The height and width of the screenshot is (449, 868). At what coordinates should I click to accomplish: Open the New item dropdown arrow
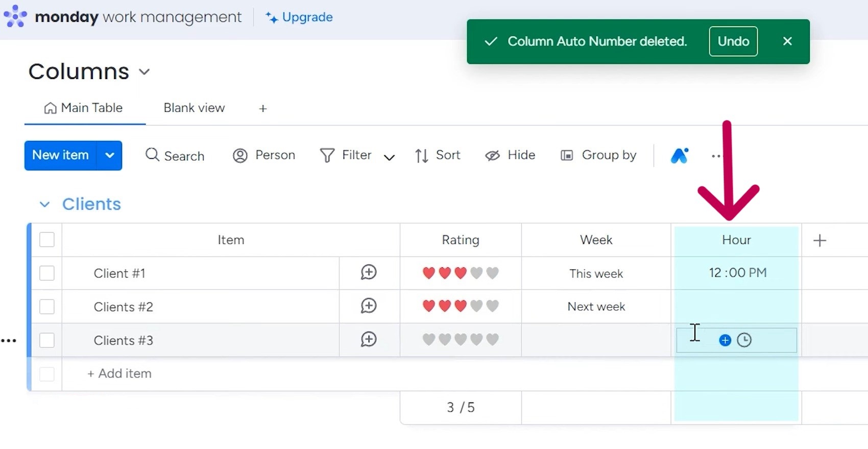(x=109, y=155)
